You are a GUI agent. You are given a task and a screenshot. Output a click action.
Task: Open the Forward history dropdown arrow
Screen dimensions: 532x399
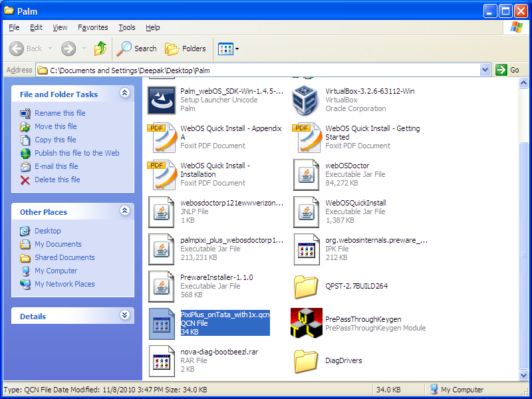pos(84,49)
